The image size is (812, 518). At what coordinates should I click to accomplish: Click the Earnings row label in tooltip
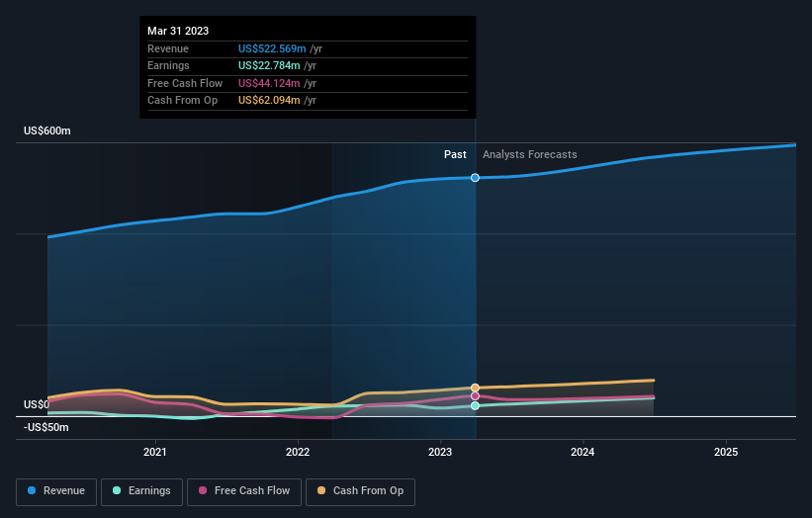[x=168, y=65]
